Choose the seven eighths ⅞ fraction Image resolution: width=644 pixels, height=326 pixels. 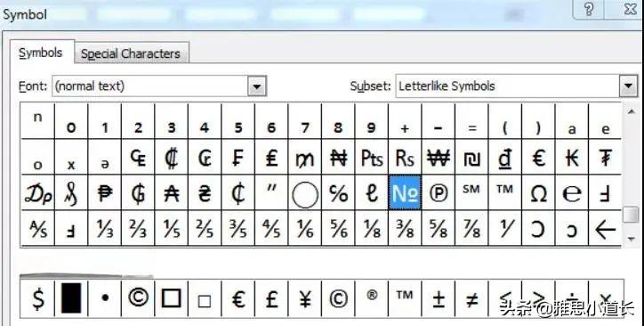pos(471,229)
